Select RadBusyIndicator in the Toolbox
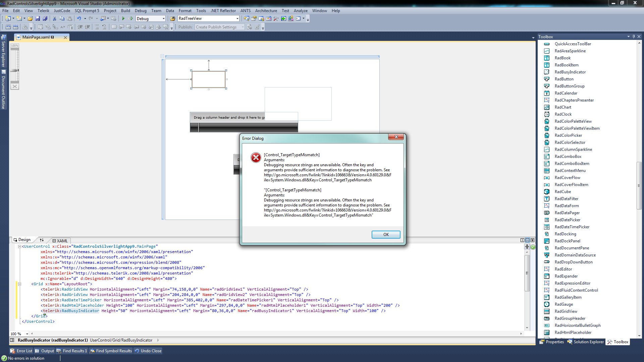The height and width of the screenshot is (362, 644). click(x=570, y=72)
